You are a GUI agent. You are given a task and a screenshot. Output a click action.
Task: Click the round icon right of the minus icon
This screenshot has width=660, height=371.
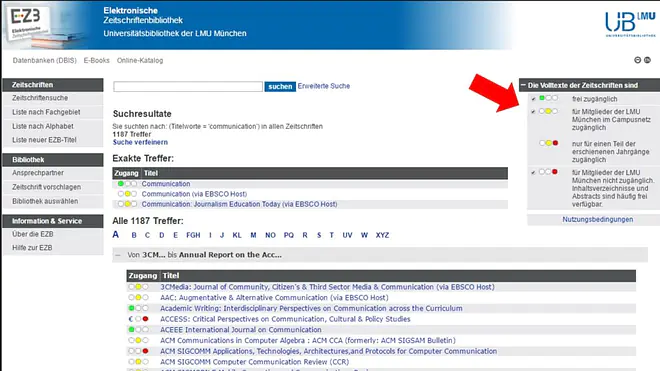647,60
